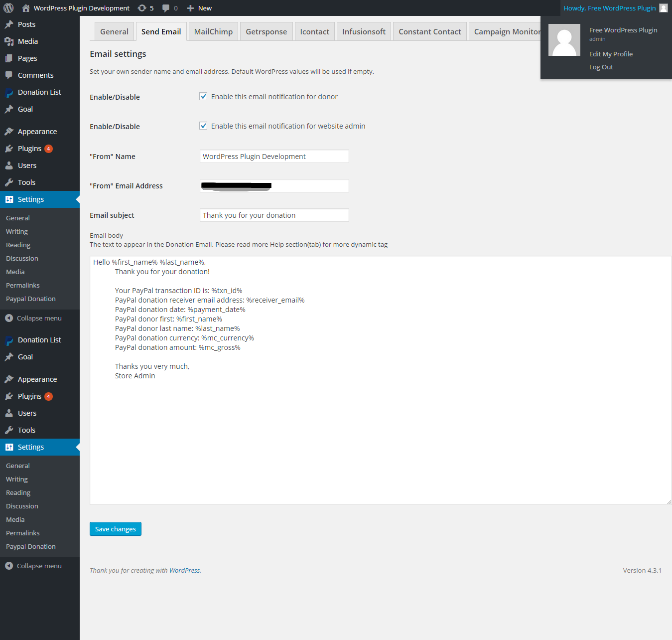This screenshot has width=672, height=640.
Task: Open the home icon for WordPress Plugin Development
Action: [x=26, y=8]
